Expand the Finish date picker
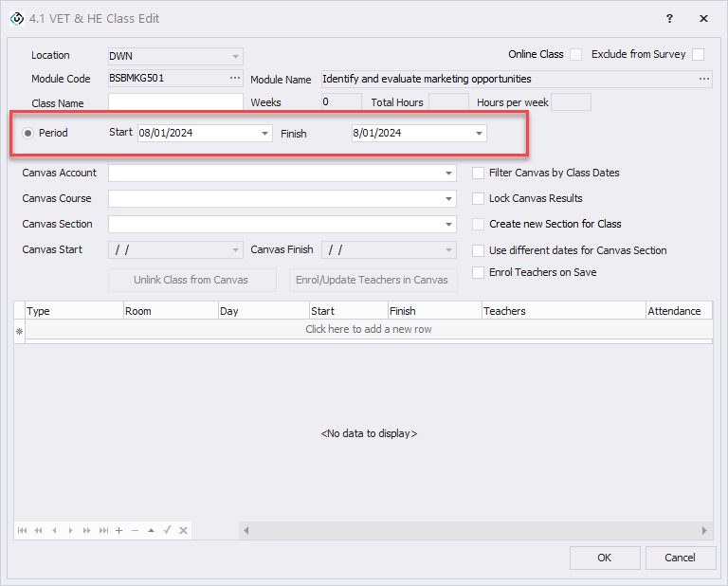 pos(480,134)
